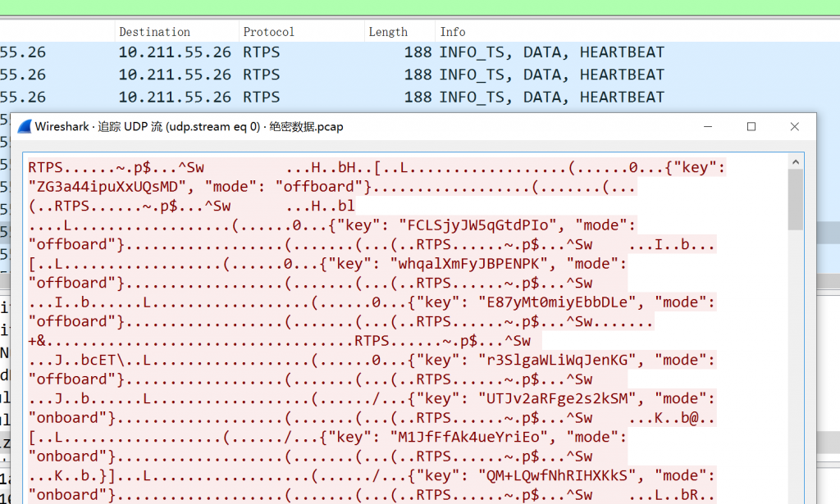
Task: Click the stream scrollbar's up arrow
Action: 795,161
